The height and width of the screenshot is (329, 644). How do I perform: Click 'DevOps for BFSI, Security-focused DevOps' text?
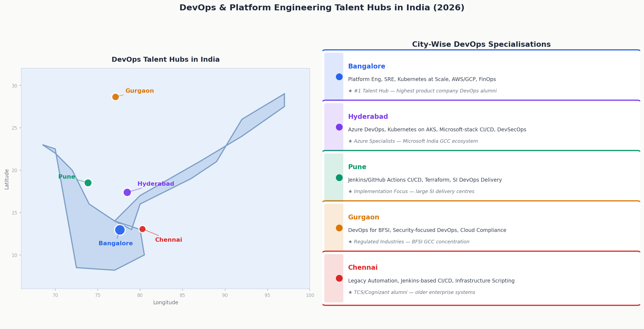(x=427, y=230)
